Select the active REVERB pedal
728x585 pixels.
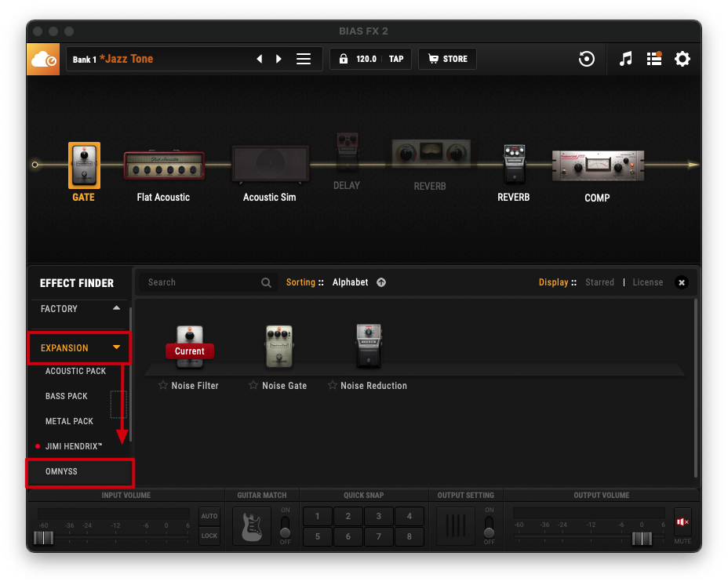pyautogui.click(x=514, y=165)
